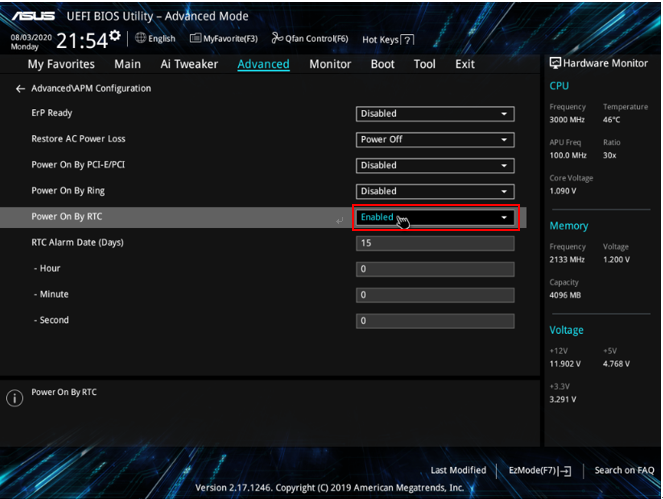Click the back arrow beside Advanced\APM Configuration

click(x=20, y=89)
